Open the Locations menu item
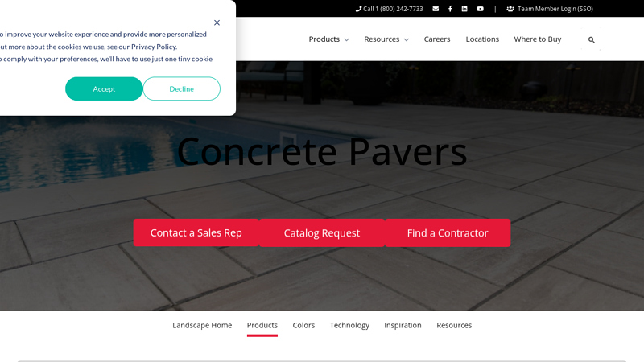Screen dimensions: 644x362 click(482, 39)
